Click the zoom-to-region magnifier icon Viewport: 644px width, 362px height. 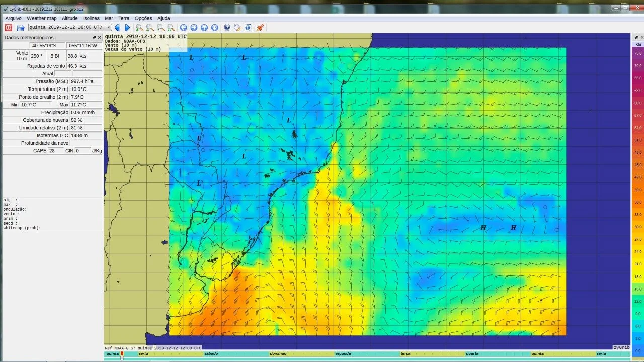[159, 27]
